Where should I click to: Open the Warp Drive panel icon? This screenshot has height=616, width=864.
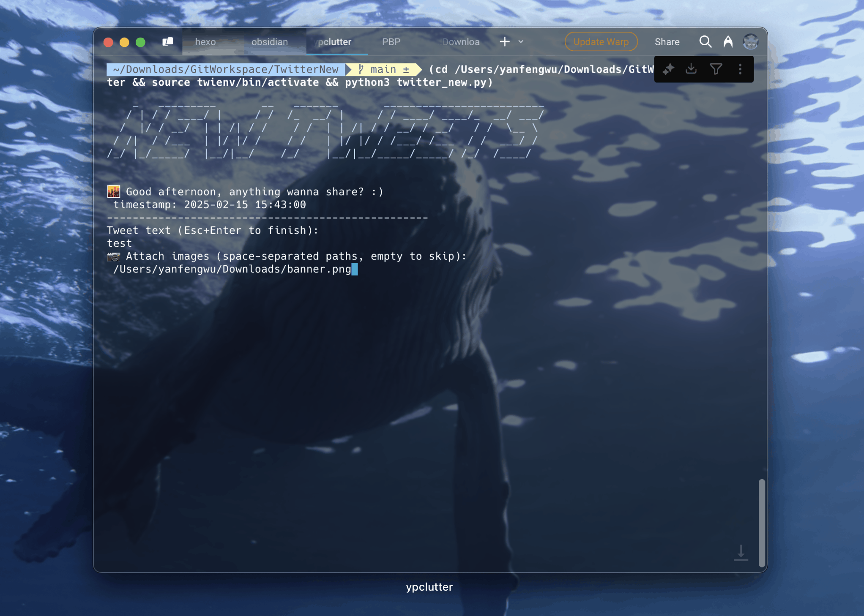coord(168,41)
